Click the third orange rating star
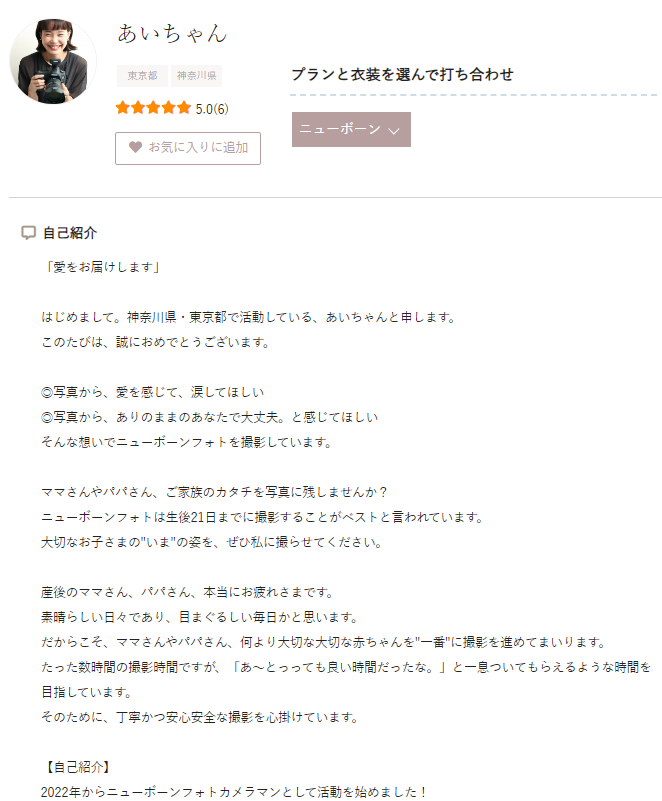This screenshot has height=801, width=662. pyautogui.click(x=153, y=108)
